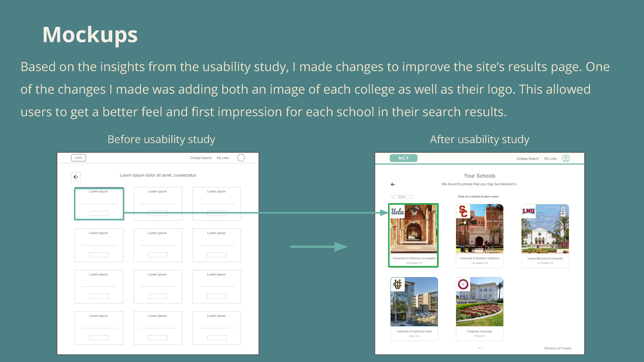
Task: Open the user profile icon in the MCF header
Action: click(566, 158)
